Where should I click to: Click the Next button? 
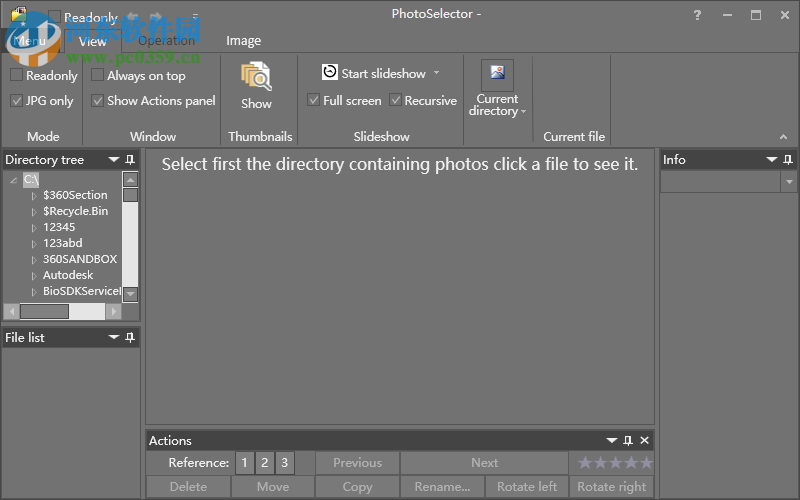[x=484, y=463]
